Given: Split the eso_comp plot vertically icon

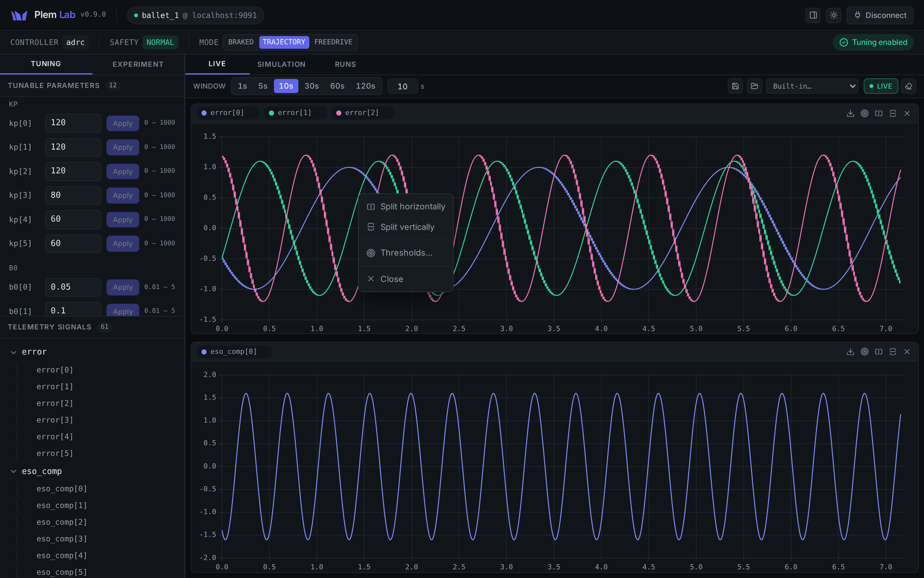Looking at the screenshot, I should [893, 352].
